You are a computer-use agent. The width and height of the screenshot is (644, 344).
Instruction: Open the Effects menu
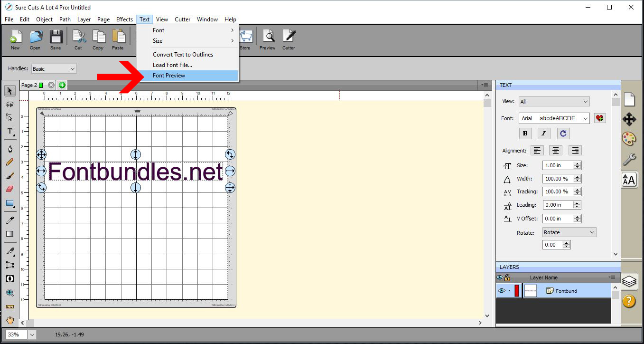click(x=124, y=19)
